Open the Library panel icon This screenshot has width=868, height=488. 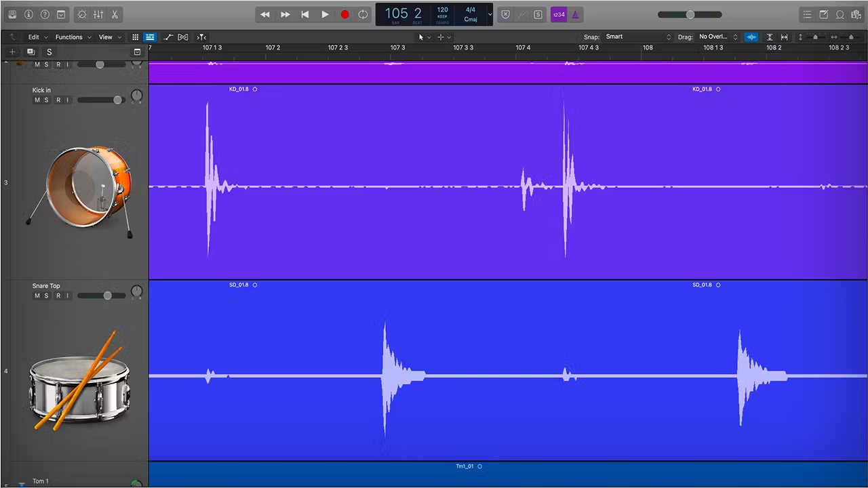tap(12, 14)
